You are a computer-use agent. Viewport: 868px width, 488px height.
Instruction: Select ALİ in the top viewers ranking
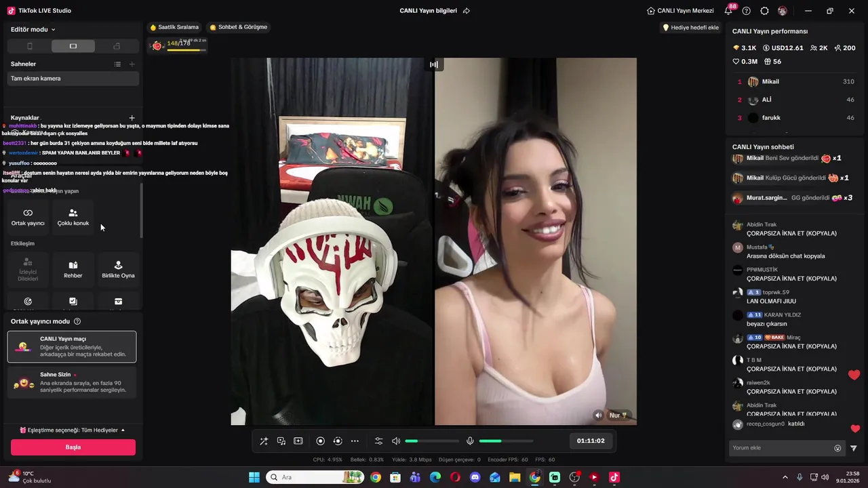coord(795,100)
